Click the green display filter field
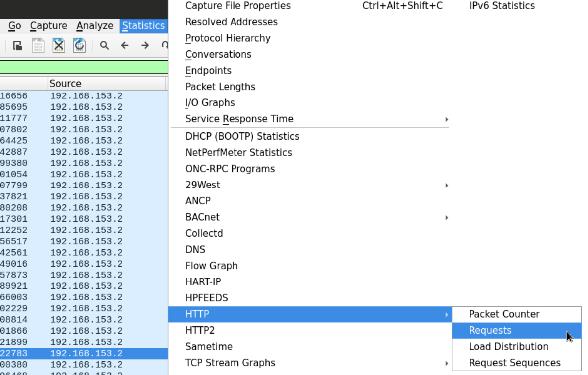Screen dimensions: 588x375 (84, 67)
